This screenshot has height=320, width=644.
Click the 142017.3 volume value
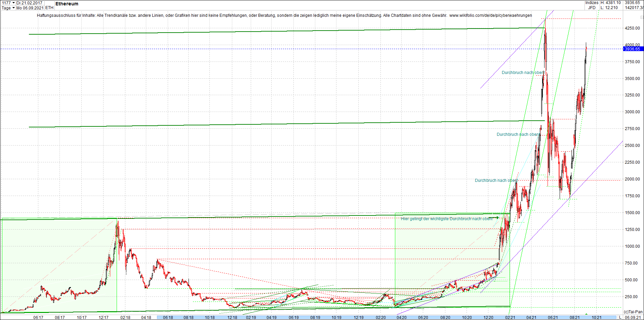tap(634, 8)
